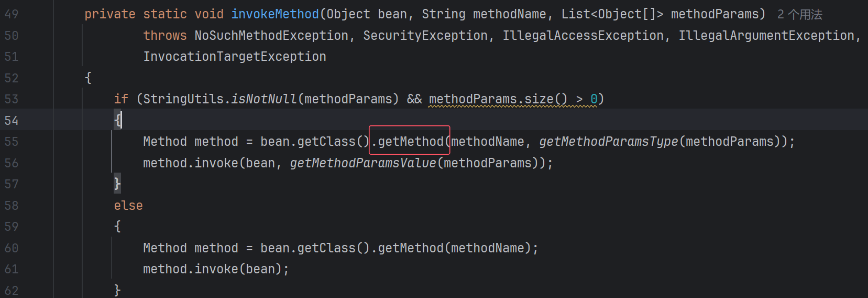Click the highlighted closing brace on line 57
Image resolution: width=868 pixels, height=298 pixels.
[x=117, y=184]
